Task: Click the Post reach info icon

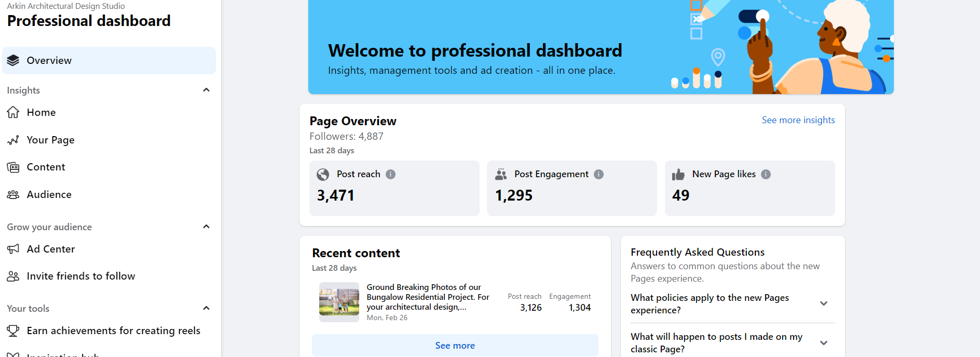Action: (x=391, y=175)
